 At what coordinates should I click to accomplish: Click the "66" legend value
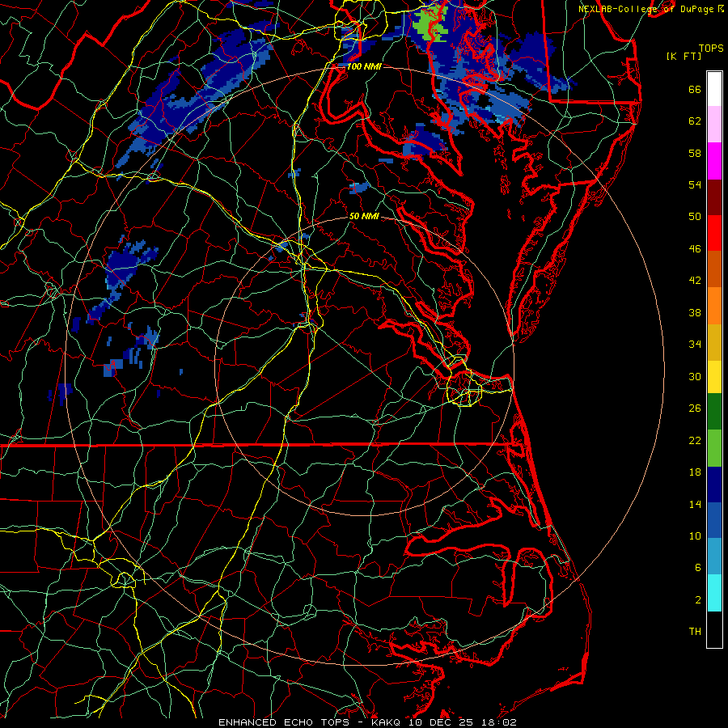click(695, 90)
